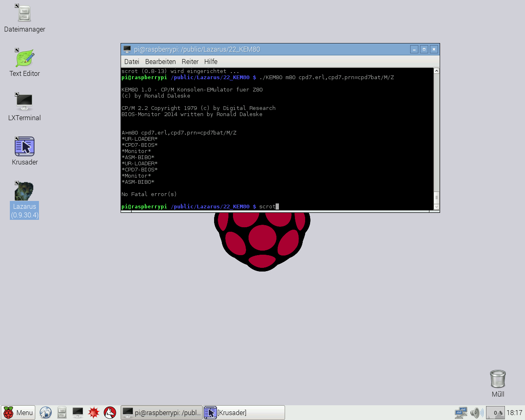Image resolution: width=525 pixels, height=420 pixels.
Task: Click the clock showing 18:17
Action: [514, 413]
